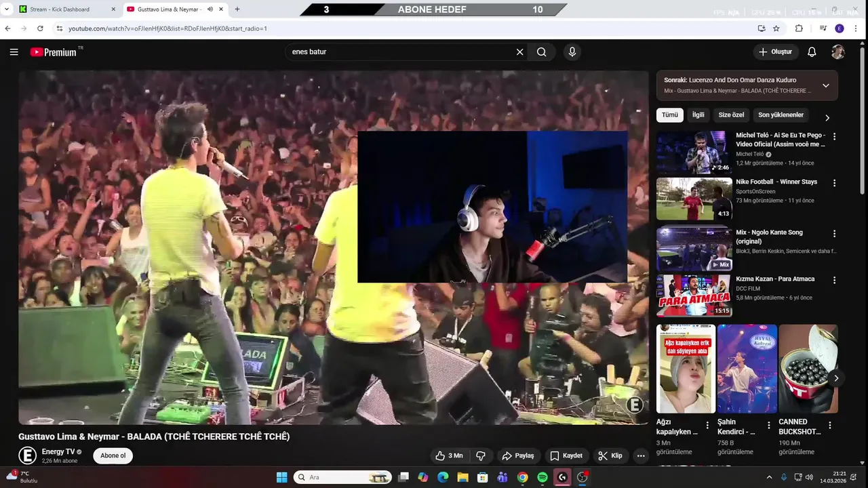Viewport: 868px width, 488px height.
Task: Open Spotify from taskbar
Action: click(x=542, y=477)
